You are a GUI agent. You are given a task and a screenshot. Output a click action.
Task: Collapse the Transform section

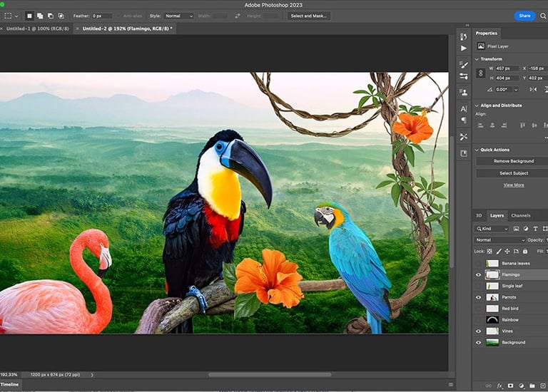(477, 59)
